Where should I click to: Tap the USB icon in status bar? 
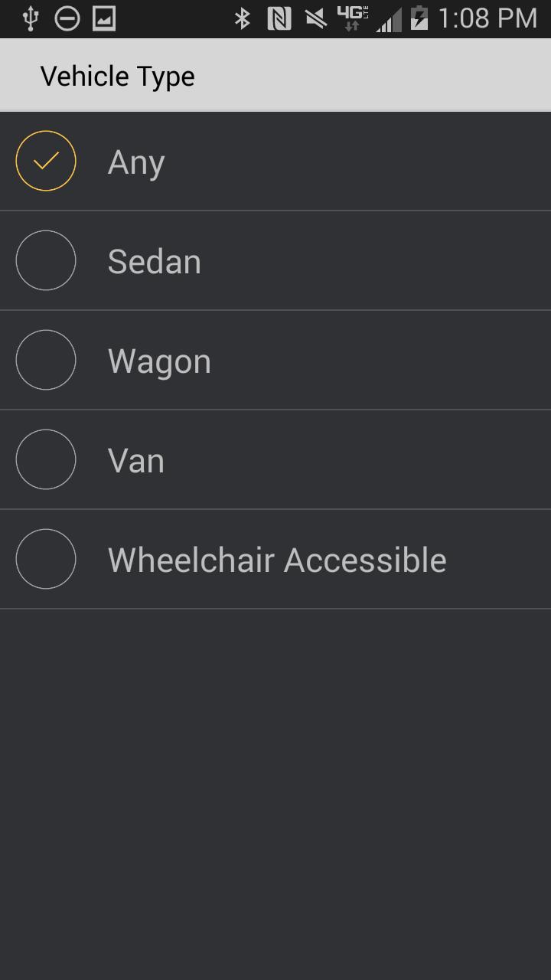click(31, 18)
